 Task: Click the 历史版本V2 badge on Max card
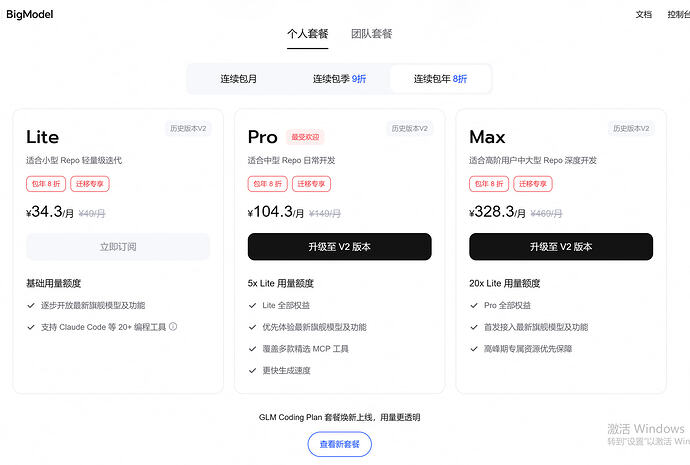tap(631, 128)
